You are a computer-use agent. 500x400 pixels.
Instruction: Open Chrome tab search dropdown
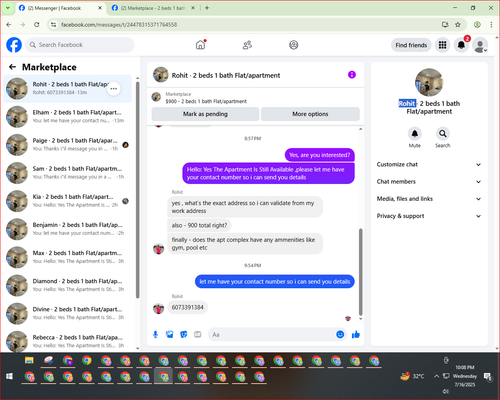pyautogui.click(x=7, y=8)
